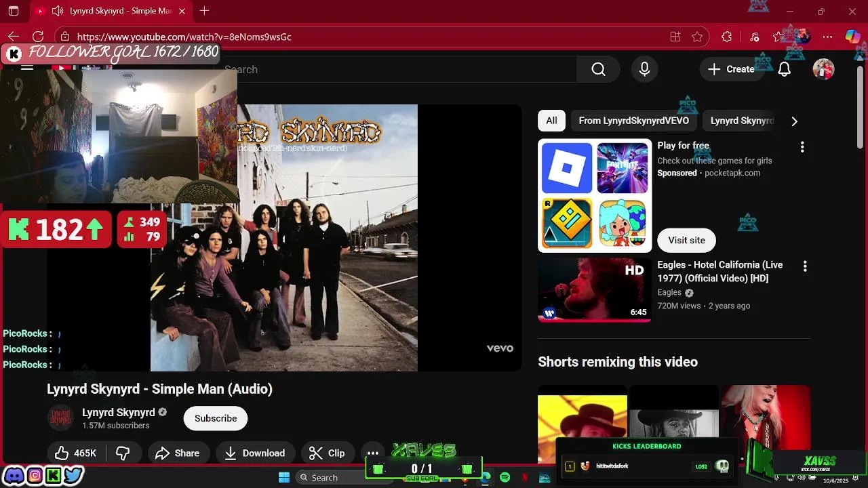This screenshot has width=868, height=488.
Task: Mute the tab with the speaker icon
Action: 58,11
